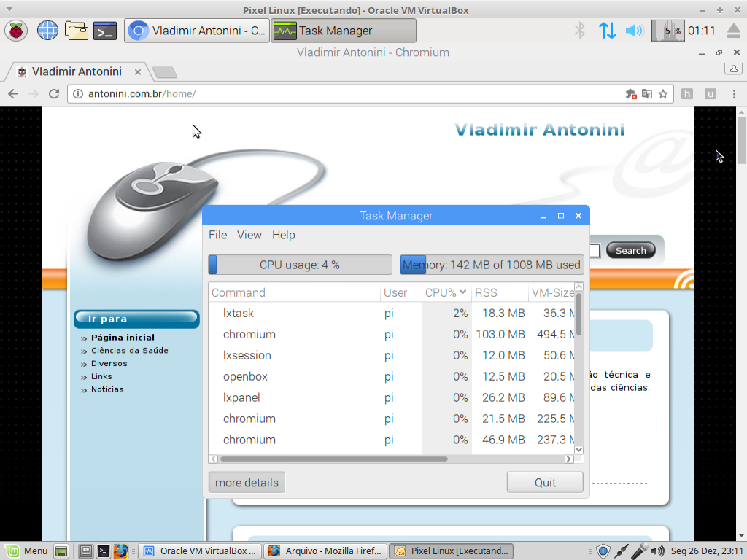Open the Notícias link
Viewport: 747px width, 560px height.
click(107, 389)
